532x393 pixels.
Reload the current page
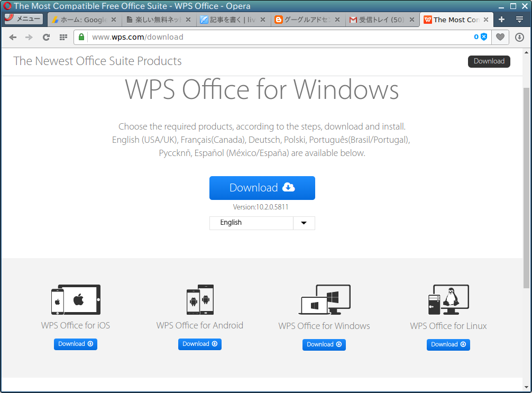[x=46, y=38]
